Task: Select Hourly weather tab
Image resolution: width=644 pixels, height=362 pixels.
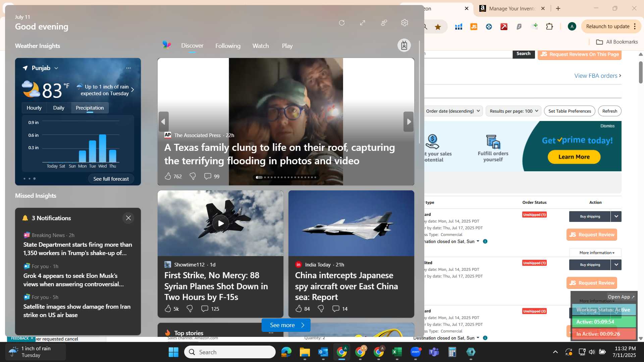Action: click(x=34, y=108)
